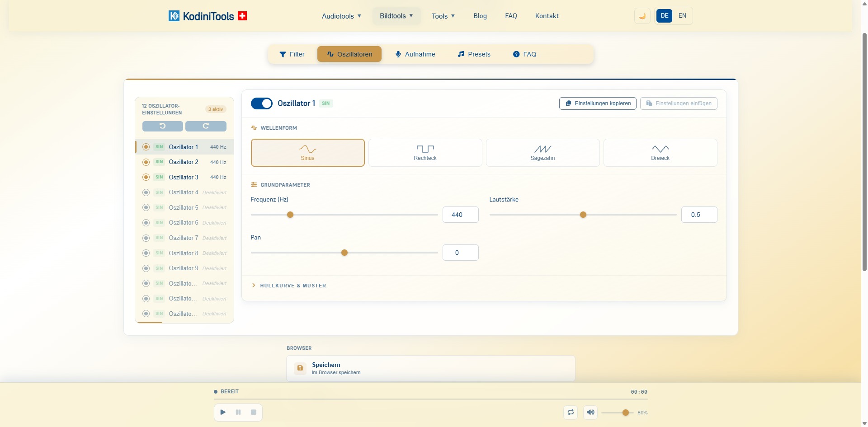868x427 pixels.
Task: Toggle Oszillator 1 main switch
Action: 262,103
